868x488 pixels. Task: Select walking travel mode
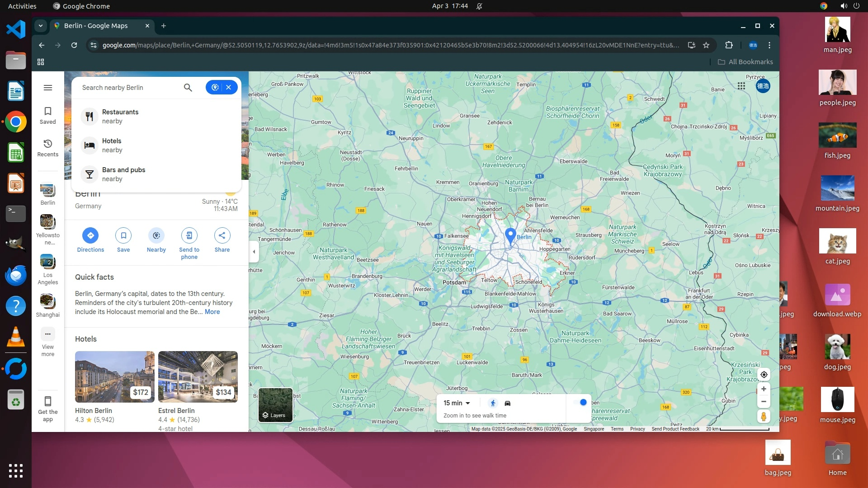(x=493, y=403)
